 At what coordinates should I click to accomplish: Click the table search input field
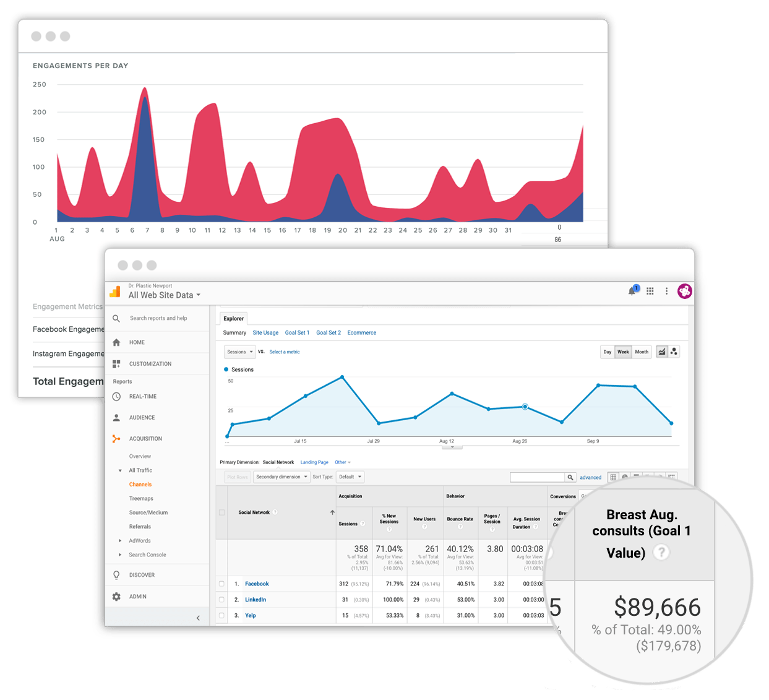[538, 477]
